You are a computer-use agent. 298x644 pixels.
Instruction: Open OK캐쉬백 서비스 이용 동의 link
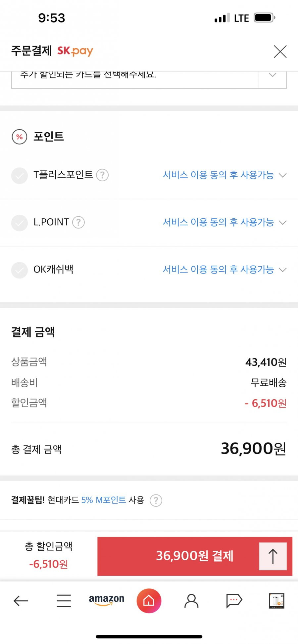pyautogui.click(x=218, y=270)
